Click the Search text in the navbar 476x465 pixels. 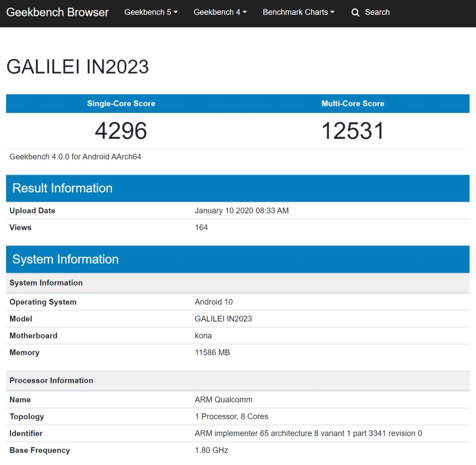[x=377, y=13]
